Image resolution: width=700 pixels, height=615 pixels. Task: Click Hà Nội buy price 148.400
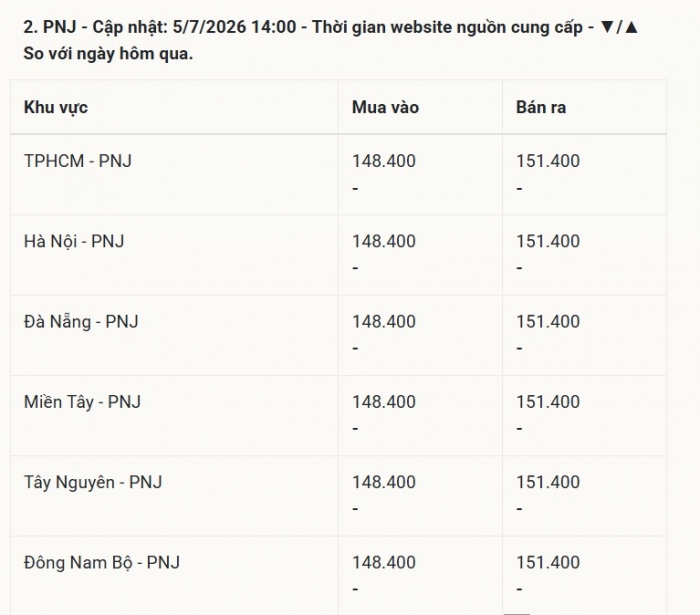tap(384, 241)
